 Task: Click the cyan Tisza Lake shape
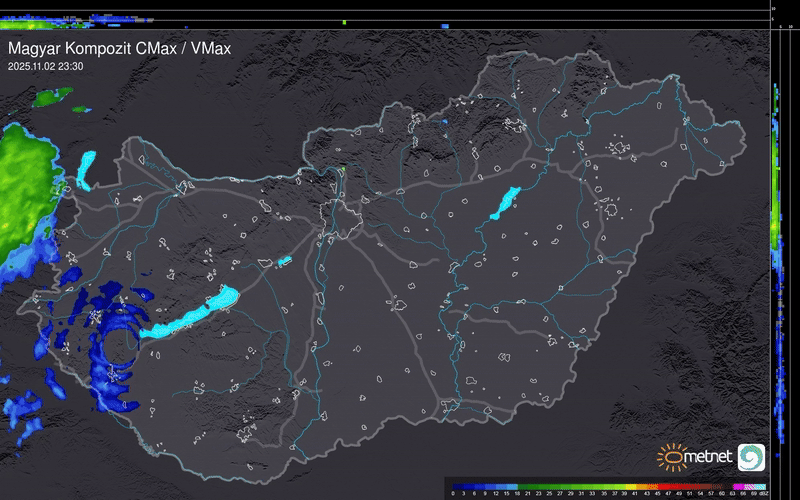click(x=504, y=203)
